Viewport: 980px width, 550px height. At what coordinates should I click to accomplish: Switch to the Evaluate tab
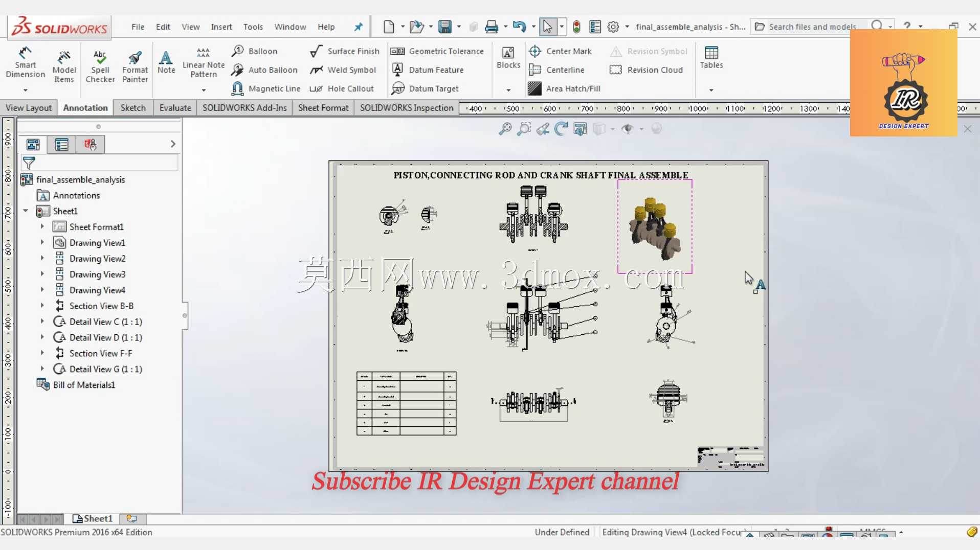pos(175,108)
